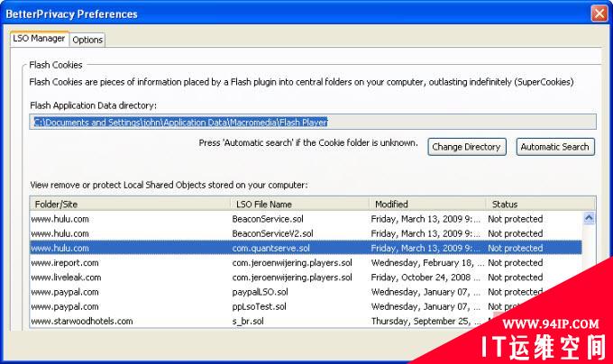Click the Friday, October 24, 2008 date

[x=425, y=278]
